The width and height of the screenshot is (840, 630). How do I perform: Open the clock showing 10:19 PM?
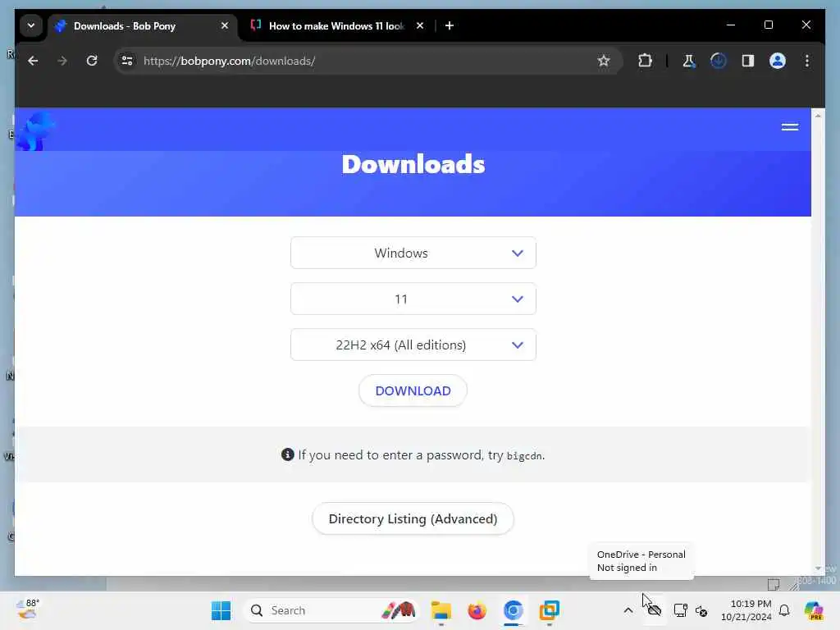[x=746, y=610]
